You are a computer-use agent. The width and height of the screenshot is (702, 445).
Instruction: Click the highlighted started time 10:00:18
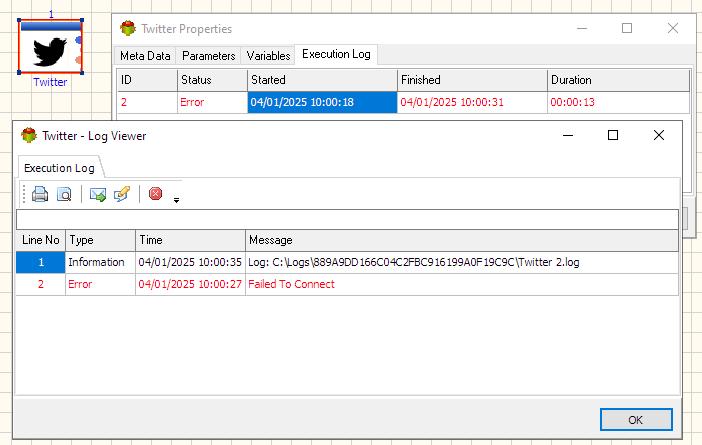[x=322, y=103]
